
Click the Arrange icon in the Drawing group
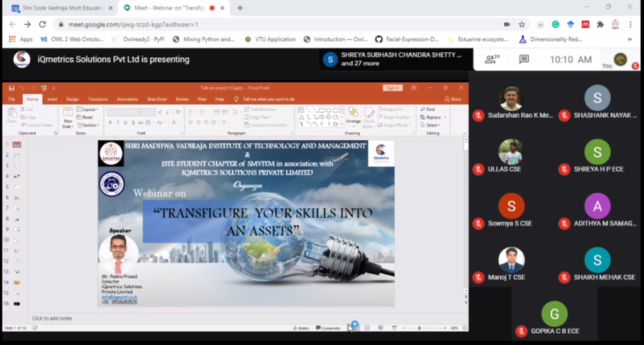[353, 116]
